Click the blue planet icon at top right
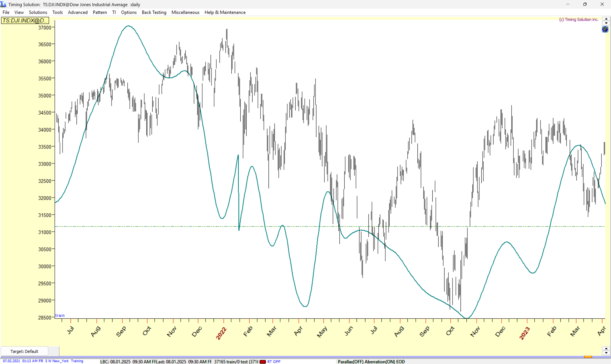This screenshot has height=364, width=611. [x=605, y=29]
